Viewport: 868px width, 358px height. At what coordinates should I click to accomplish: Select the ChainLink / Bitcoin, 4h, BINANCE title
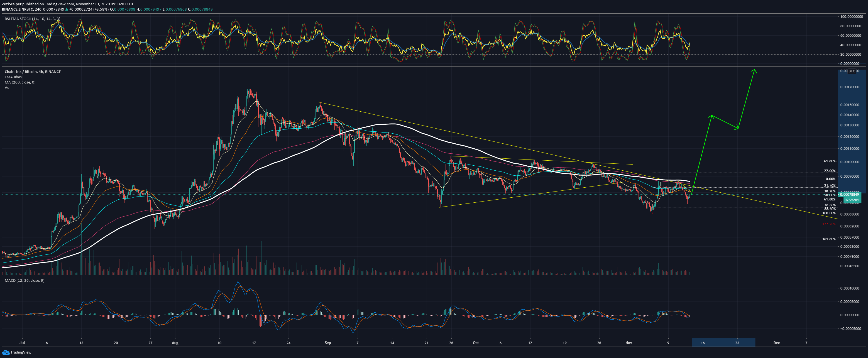pos(33,72)
